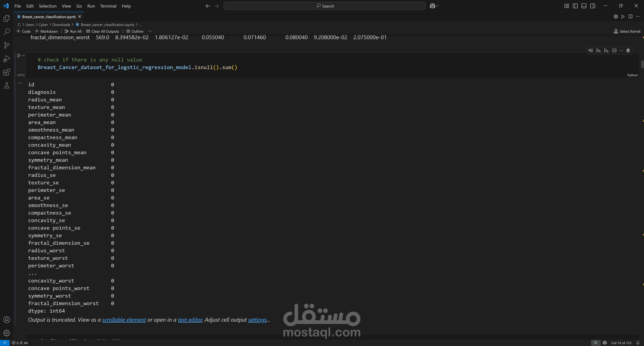Split the cell from cell toolbar
The width and height of the screenshot is (644, 346).
(x=614, y=50)
